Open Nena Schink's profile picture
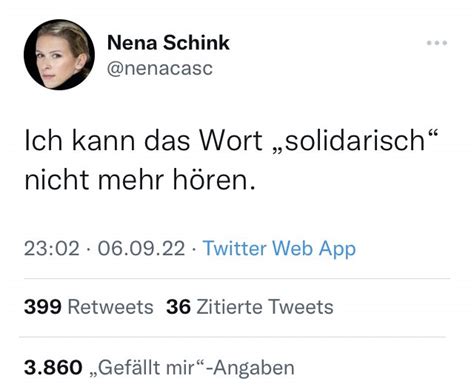The width and height of the screenshot is (474, 387). (x=59, y=55)
